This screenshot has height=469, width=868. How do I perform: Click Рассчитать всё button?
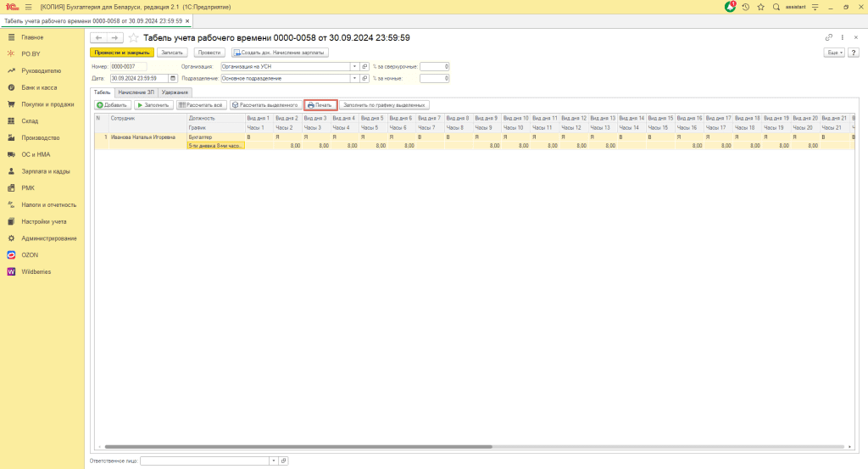click(202, 105)
